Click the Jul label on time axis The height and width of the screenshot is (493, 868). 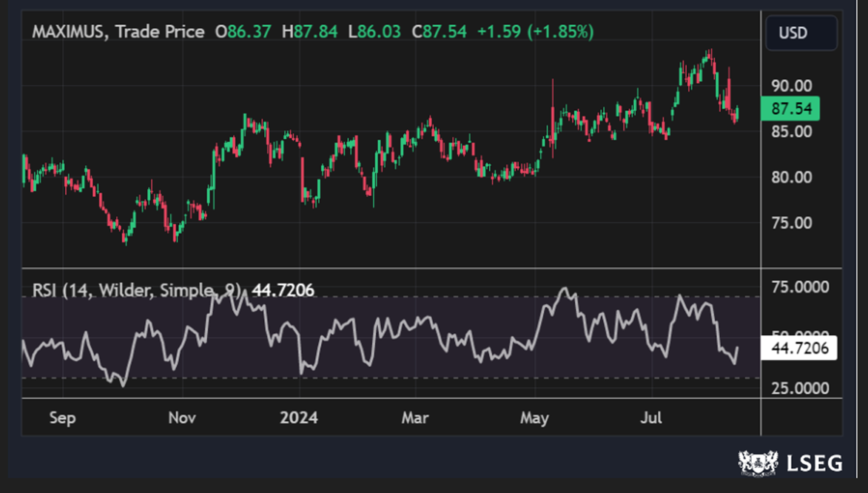(651, 418)
